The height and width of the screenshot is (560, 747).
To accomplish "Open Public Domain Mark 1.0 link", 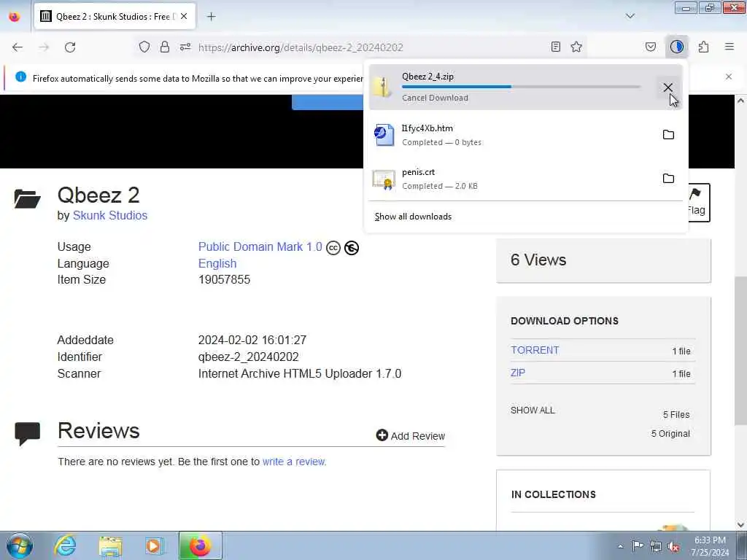I will [x=260, y=246].
